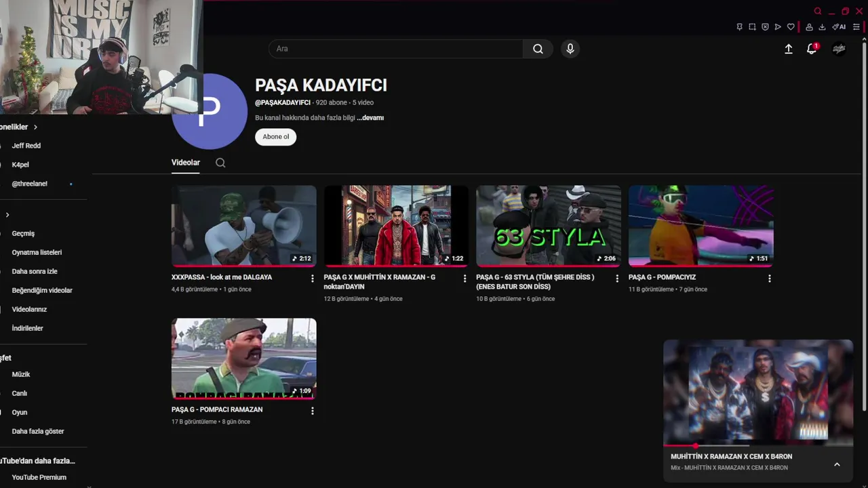Open Oyun in explore section

[20, 412]
